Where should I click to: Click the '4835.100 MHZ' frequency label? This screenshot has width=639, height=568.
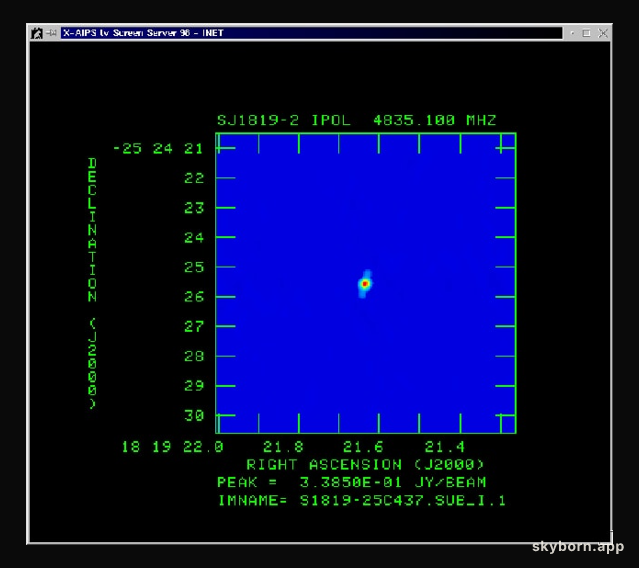pos(435,120)
